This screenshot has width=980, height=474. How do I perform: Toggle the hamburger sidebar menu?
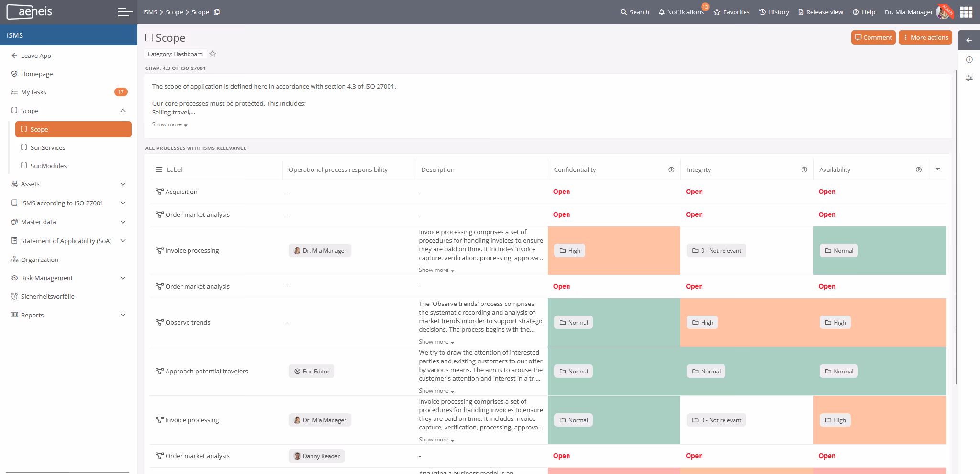click(x=125, y=12)
